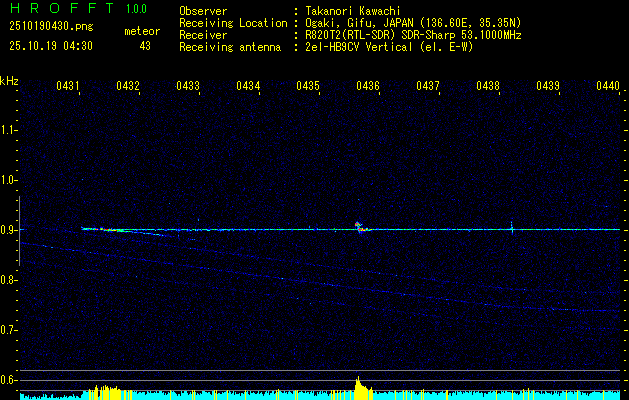Click the 0.8 kHz frequency label
The width and height of the screenshot is (629, 400).
(7, 280)
